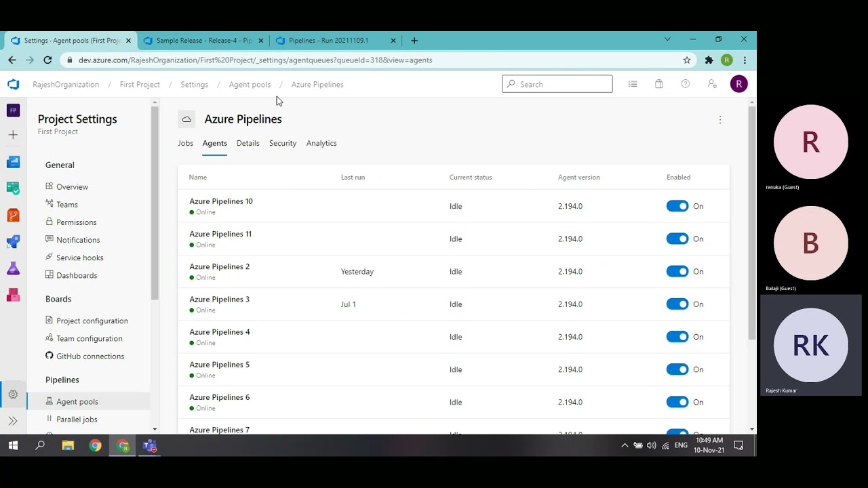Open the Boards icon in left sidebar
This screenshot has height=488, width=868.
(x=13, y=162)
